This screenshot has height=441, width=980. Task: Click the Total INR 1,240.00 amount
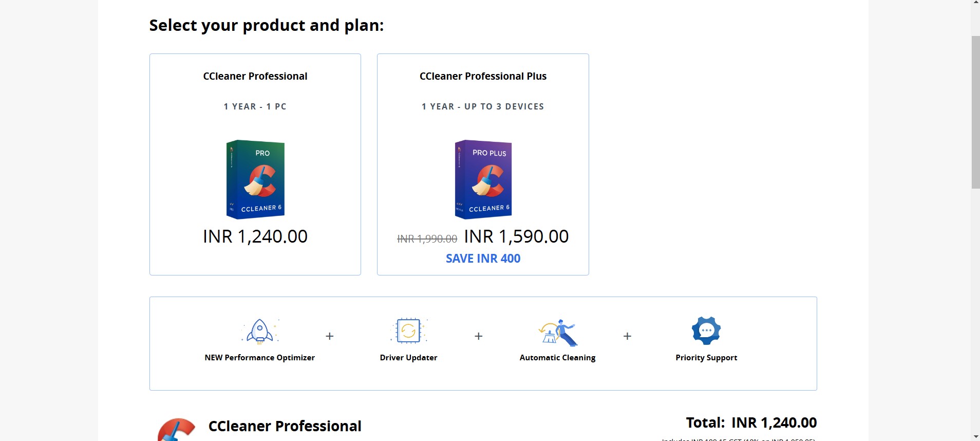773,422
